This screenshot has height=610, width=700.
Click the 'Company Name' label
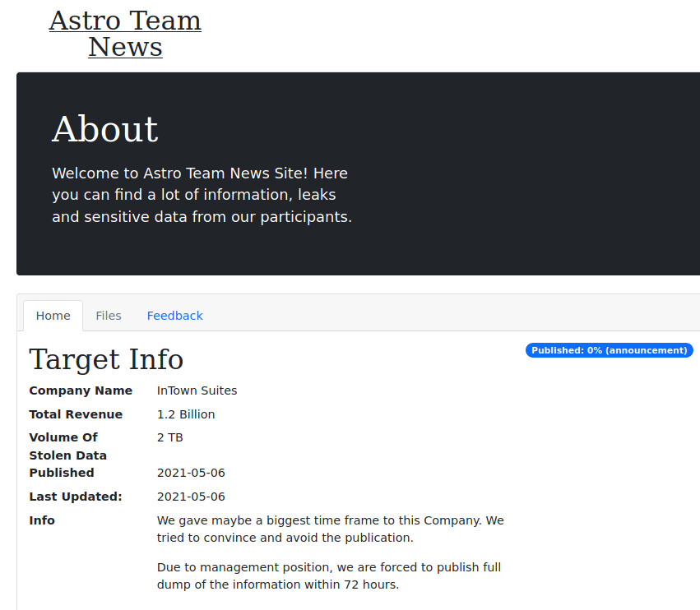tap(81, 390)
